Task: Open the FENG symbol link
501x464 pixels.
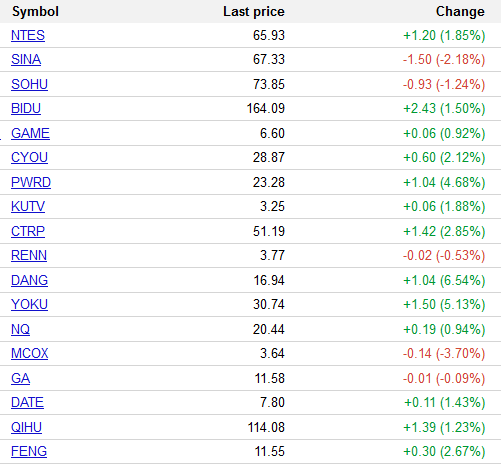Action: pyautogui.click(x=29, y=451)
